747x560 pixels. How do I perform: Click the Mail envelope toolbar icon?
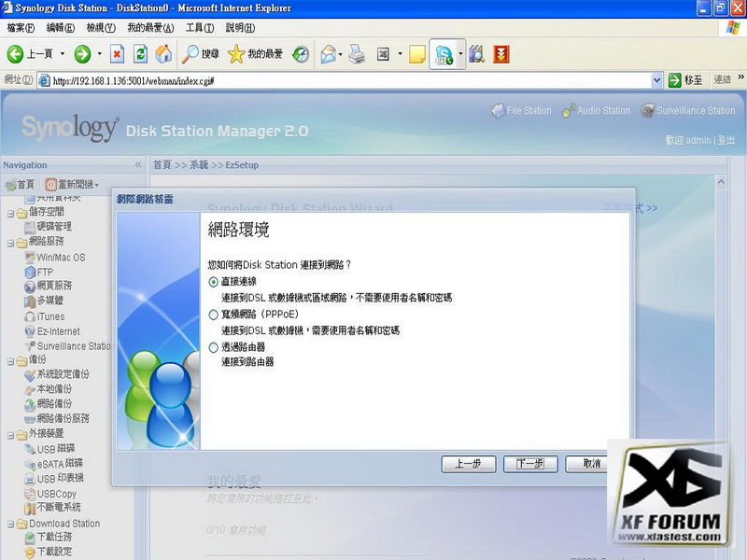coord(329,54)
